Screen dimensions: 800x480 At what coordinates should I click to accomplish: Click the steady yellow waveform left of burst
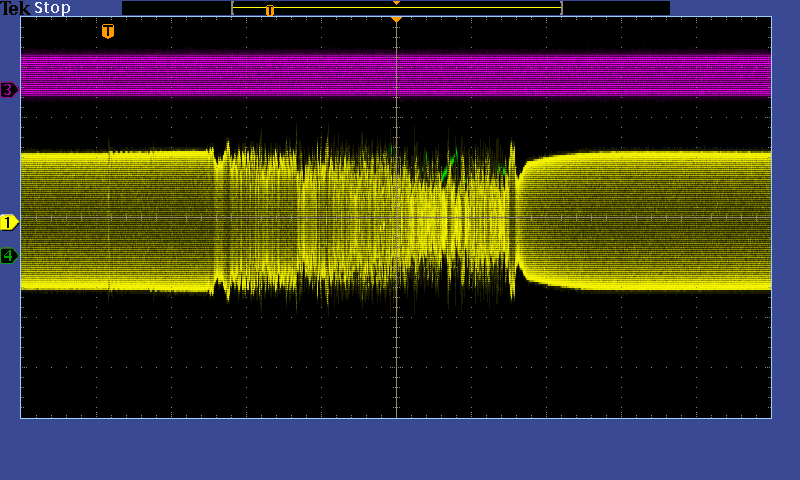point(110,220)
